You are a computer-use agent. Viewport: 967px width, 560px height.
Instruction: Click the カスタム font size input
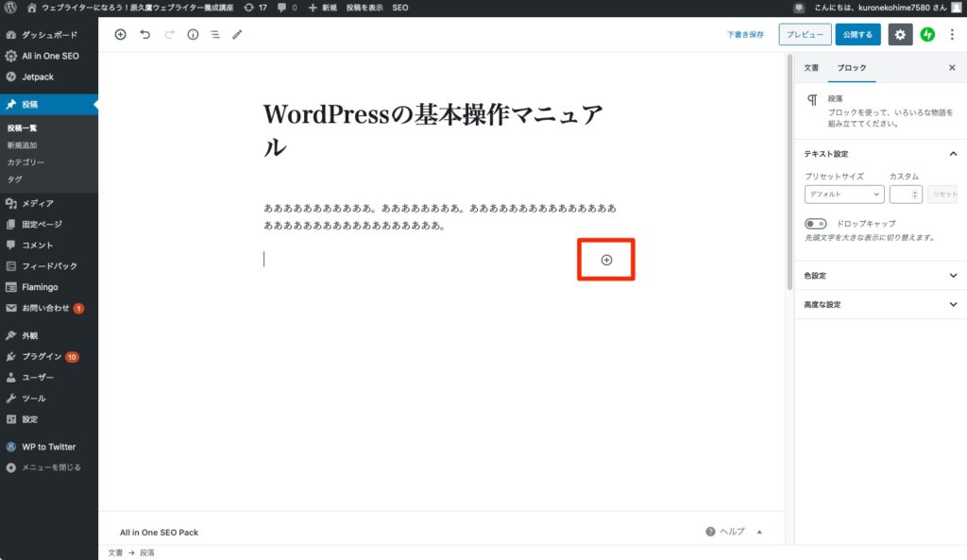(x=906, y=195)
